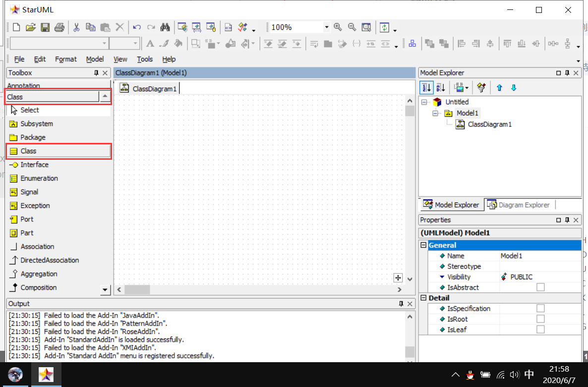Select the Interface tool in Toolbox

tap(59, 165)
